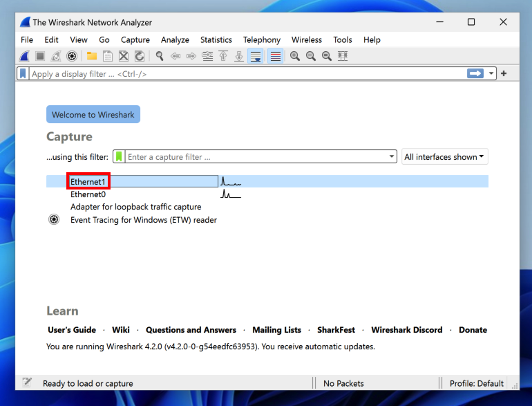Click the resize columns toolbar icon

[343, 56]
